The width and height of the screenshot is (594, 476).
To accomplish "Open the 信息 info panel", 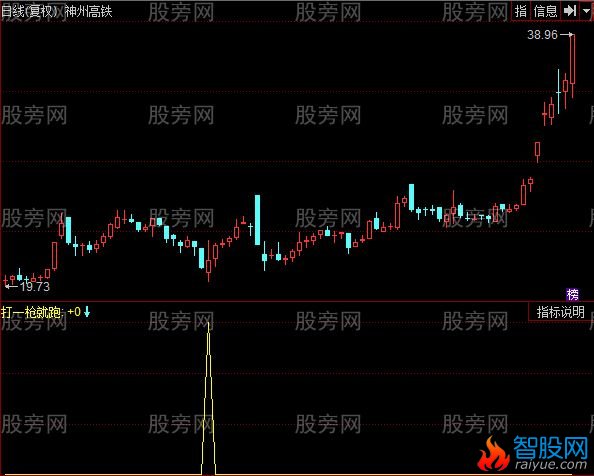I will click(546, 11).
